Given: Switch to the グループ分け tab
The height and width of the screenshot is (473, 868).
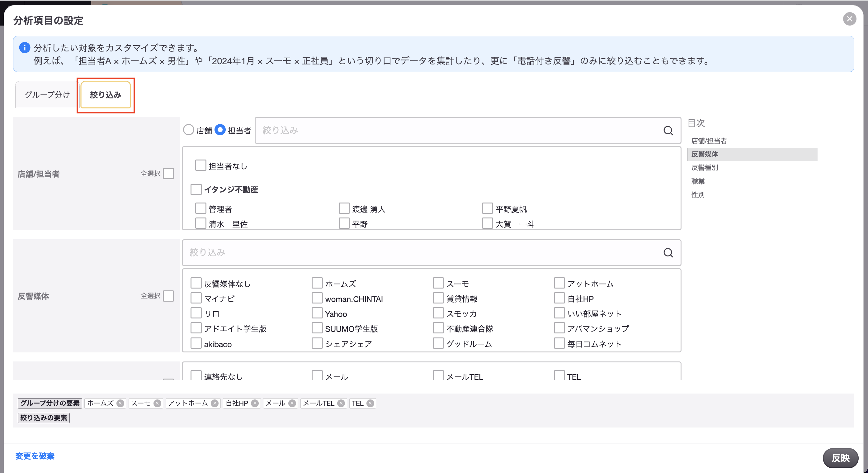Looking at the screenshot, I should point(47,95).
